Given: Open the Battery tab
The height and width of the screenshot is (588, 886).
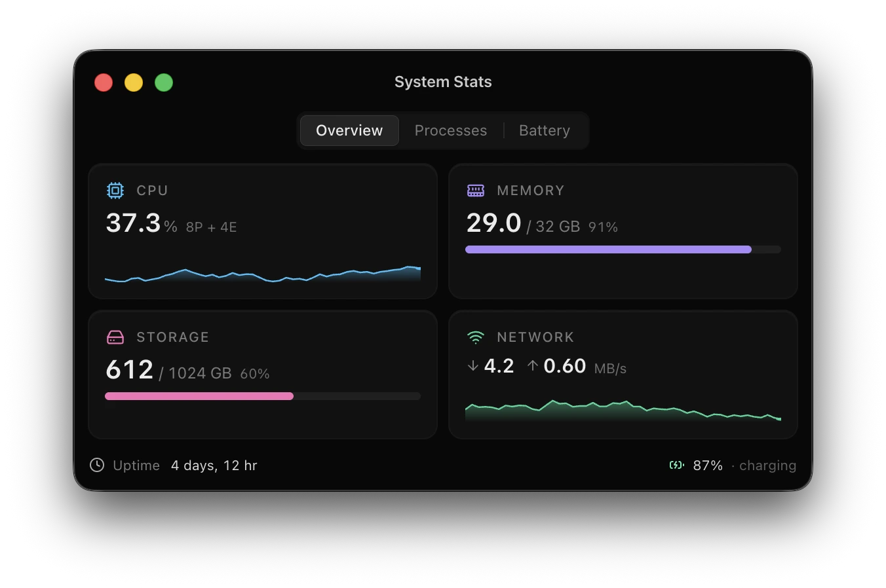Looking at the screenshot, I should (x=545, y=130).
